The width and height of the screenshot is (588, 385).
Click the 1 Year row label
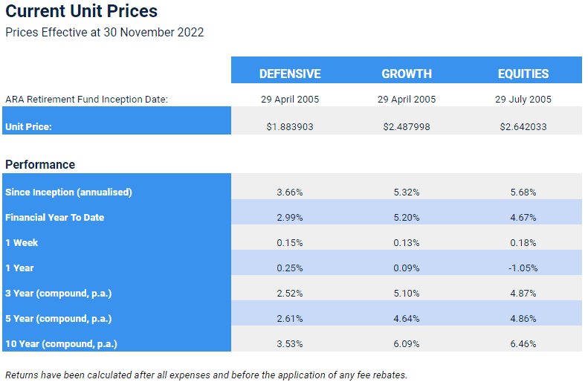tap(19, 268)
